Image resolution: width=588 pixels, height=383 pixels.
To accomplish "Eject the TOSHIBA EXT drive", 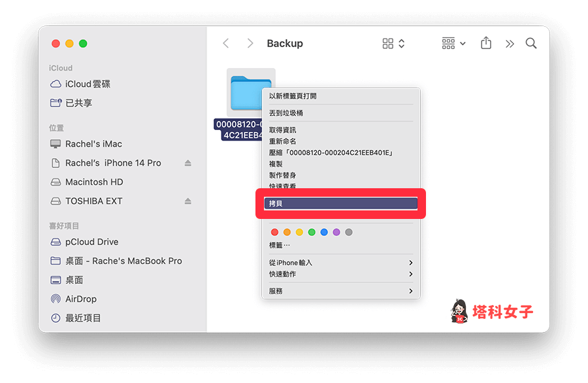I will tap(188, 201).
